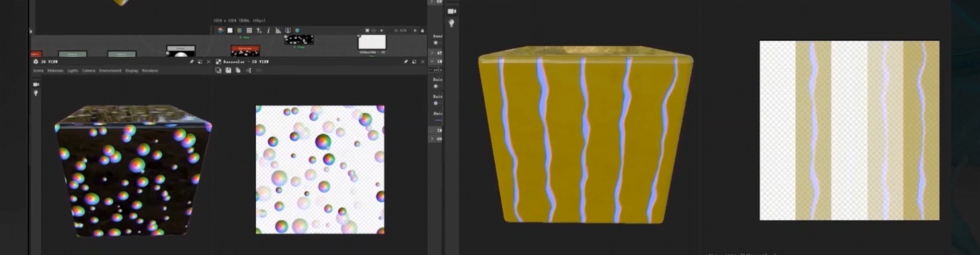980x255 pixels.
Task: Click the bubbles basecolor image in 2D View
Action: (x=320, y=170)
